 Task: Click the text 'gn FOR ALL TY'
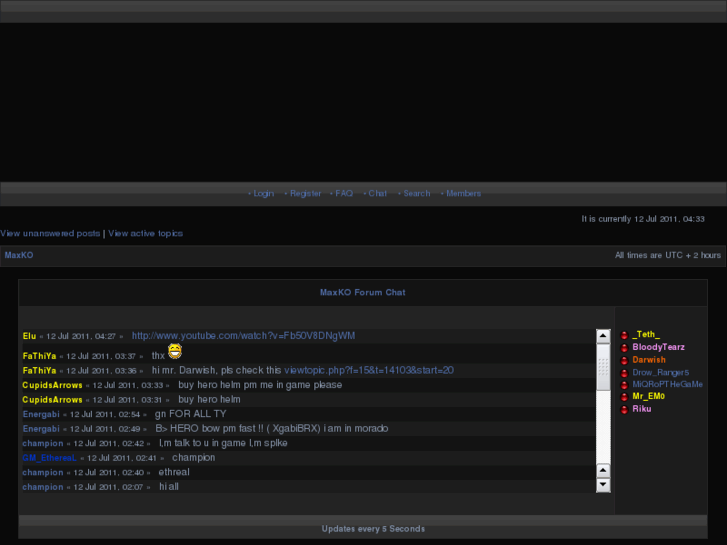point(191,414)
